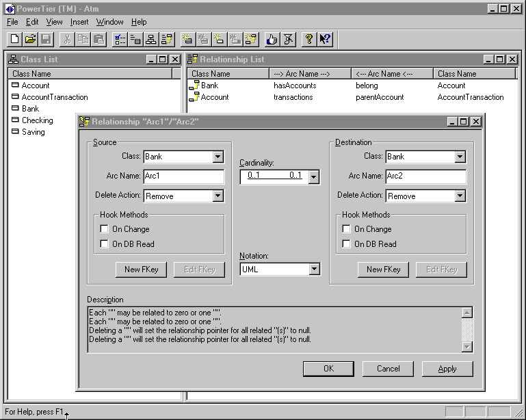This screenshot has width=526, height=420.
Task: Click the new relationship starburst toolbar icon
Action: 250,39
